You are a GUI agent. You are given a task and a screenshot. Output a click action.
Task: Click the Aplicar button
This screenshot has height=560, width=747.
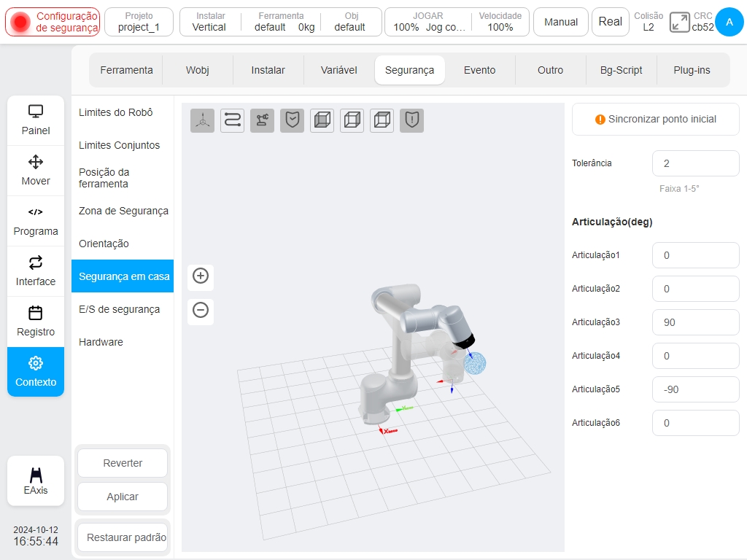[x=123, y=497]
